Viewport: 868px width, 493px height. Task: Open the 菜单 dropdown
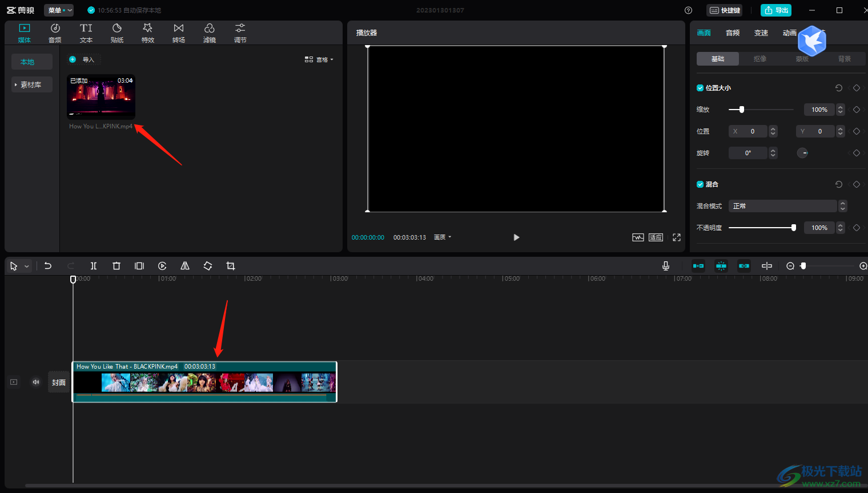pos(59,10)
